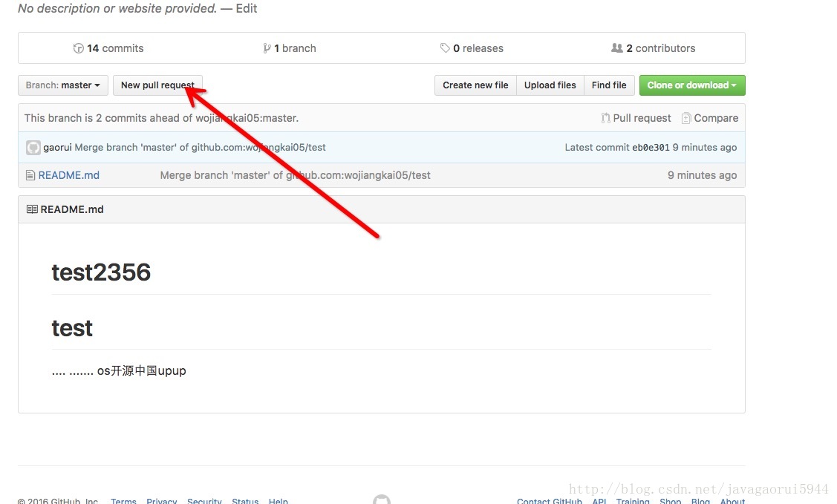Click the '9 minutes ago' file timestamp
Viewport: 837px width, 504px height.
[x=702, y=175]
